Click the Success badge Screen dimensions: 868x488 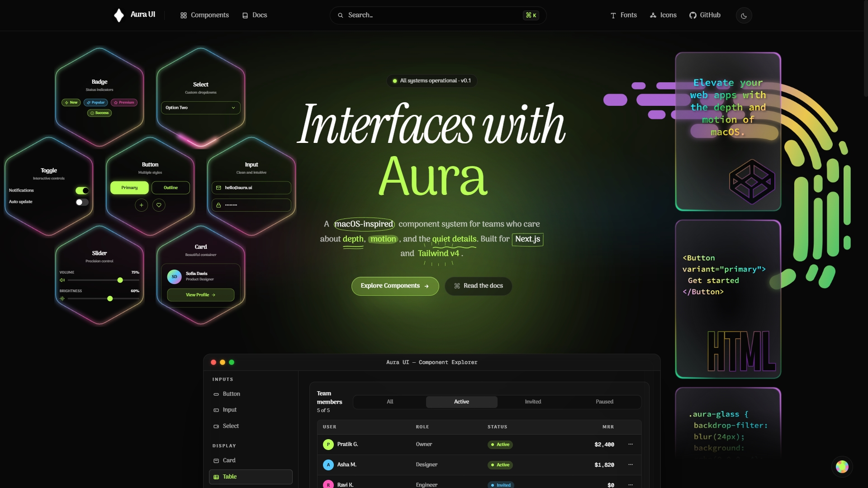tap(100, 113)
